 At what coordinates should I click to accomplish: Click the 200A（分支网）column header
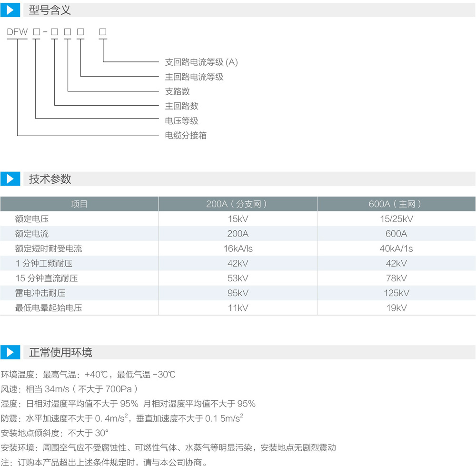click(238, 204)
